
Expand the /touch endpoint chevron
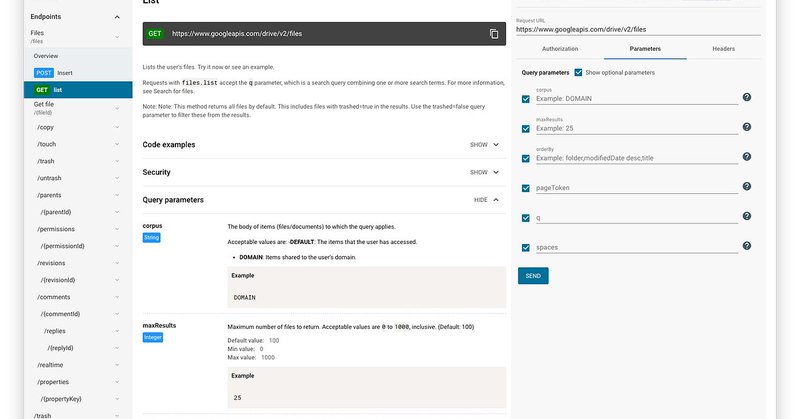click(x=117, y=144)
